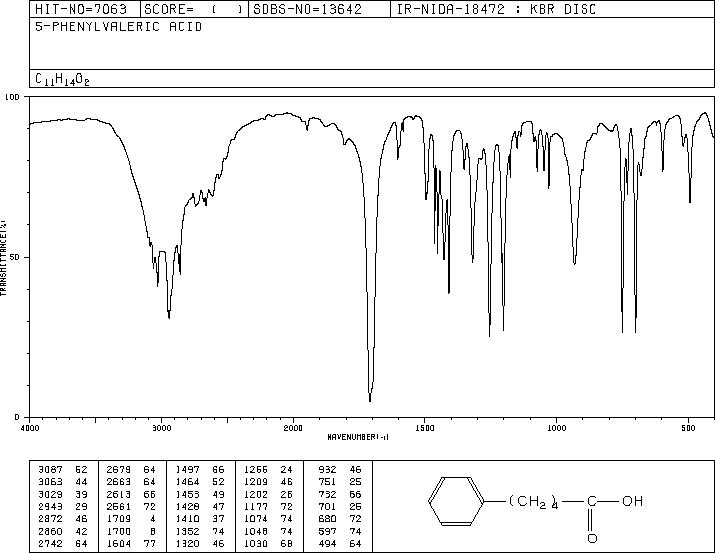This screenshot has height=553, width=715.
Task: Click the 932 entry in peak table
Action: click(327, 469)
